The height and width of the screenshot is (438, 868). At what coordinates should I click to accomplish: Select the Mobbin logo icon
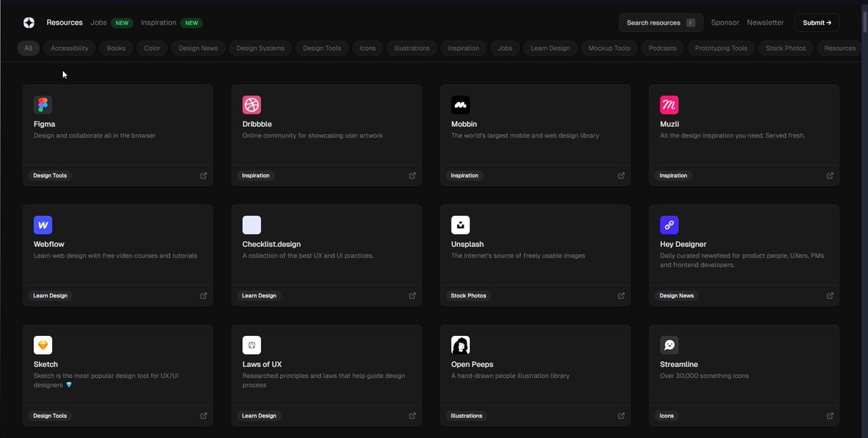tap(460, 105)
